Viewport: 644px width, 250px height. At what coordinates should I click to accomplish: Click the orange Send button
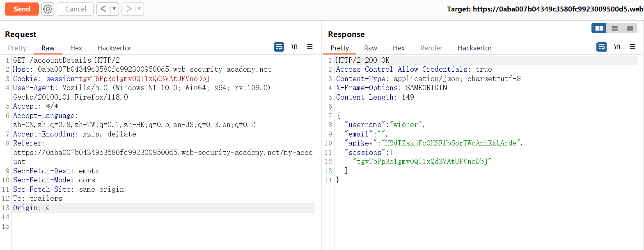click(22, 9)
